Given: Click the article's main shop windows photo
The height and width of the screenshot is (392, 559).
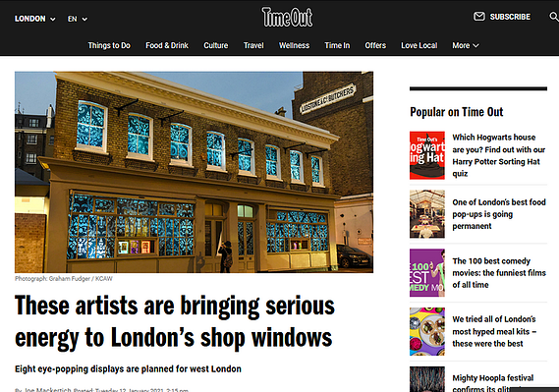Looking at the screenshot, I should [x=194, y=172].
